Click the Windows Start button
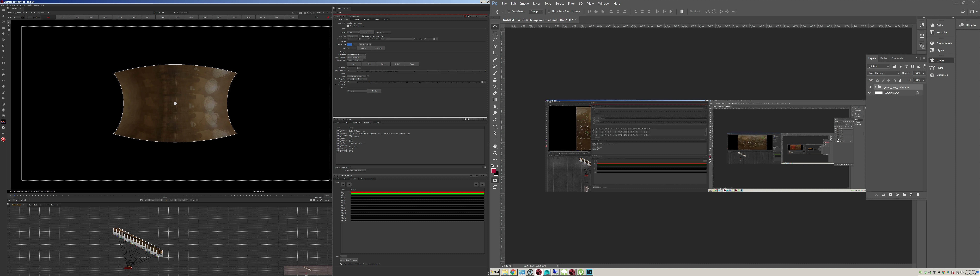This screenshot has width=980, height=276. point(495,272)
